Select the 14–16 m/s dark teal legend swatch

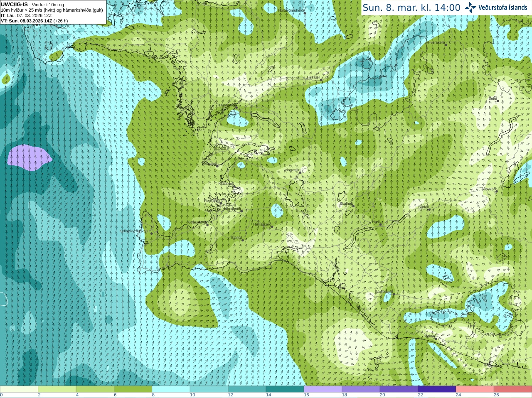[x=285, y=389]
